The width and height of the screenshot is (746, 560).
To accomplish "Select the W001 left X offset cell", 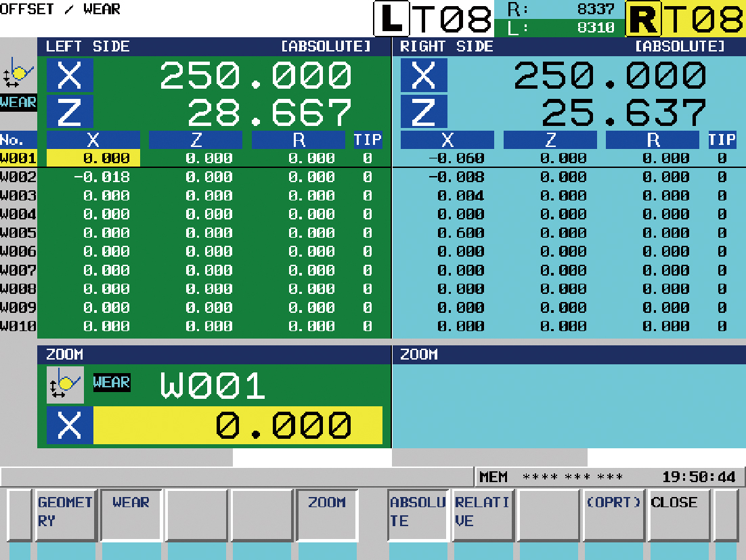I will pyautogui.click(x=93, y=158).
